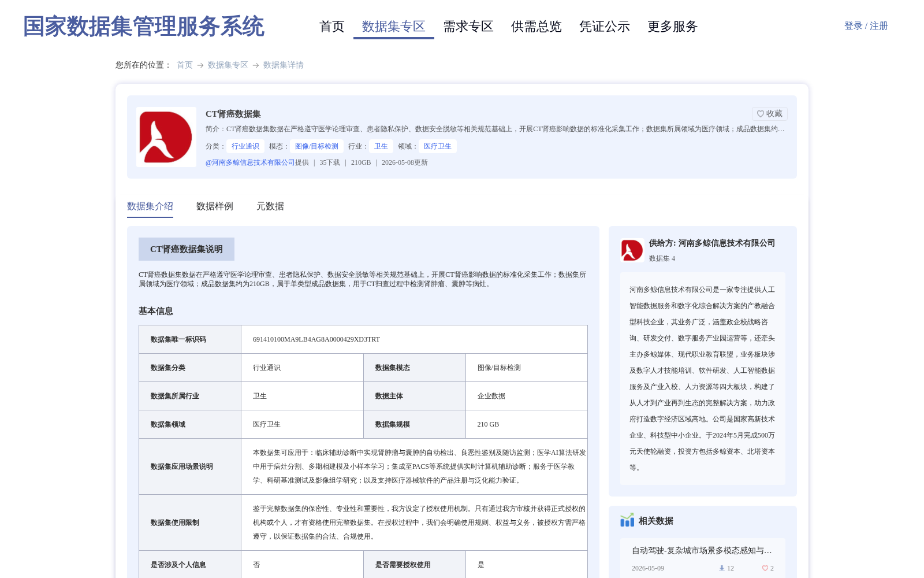Switch to the 数据样例 tab
Viewport: 924px width, 578px height.
point(215,206)
